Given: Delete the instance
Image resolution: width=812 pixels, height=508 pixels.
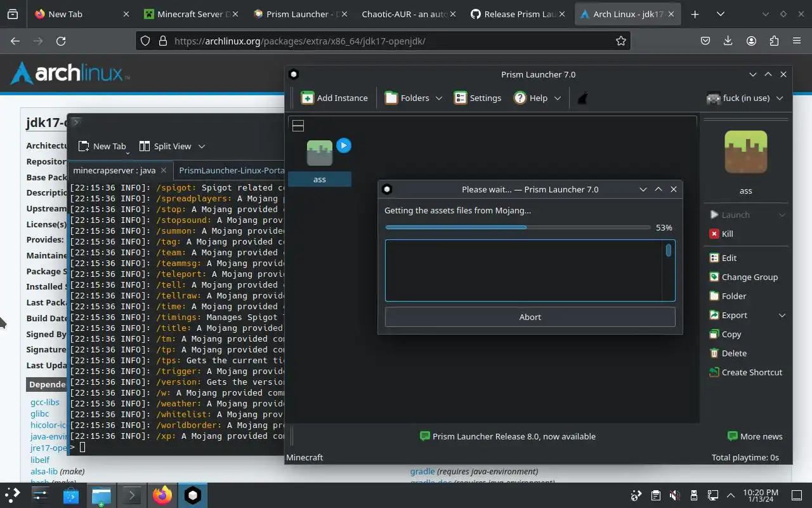Looking at the screenshot, I should pos(728,353).
